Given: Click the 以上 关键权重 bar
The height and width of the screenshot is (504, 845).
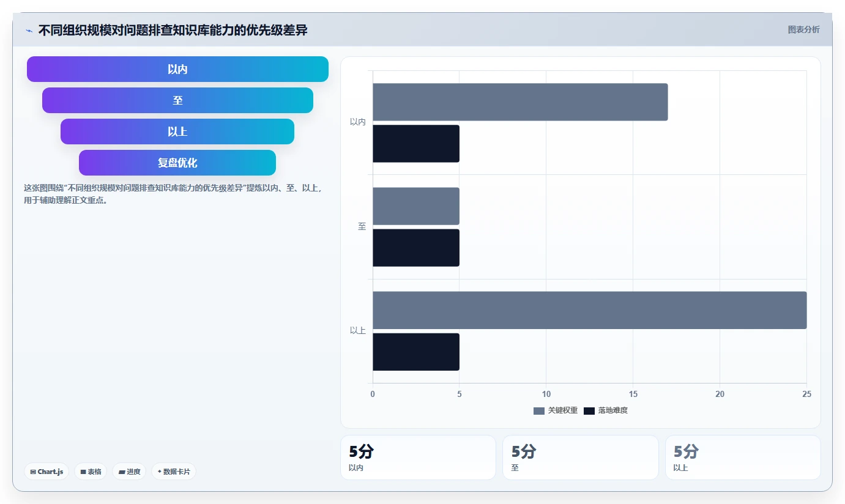Looking at the screenshot, I should 590,310.
